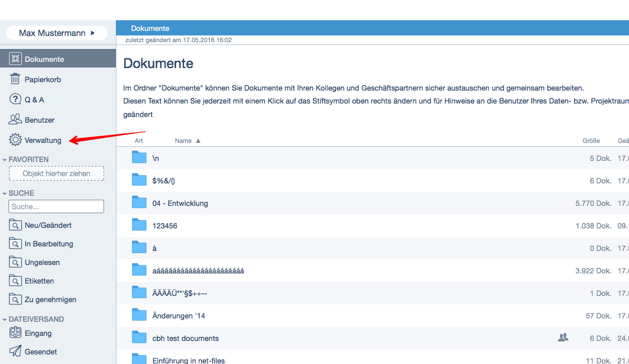Open the Neu/Geändert saved search link
Screen dimensions: 629x364
tap(48, 226)
